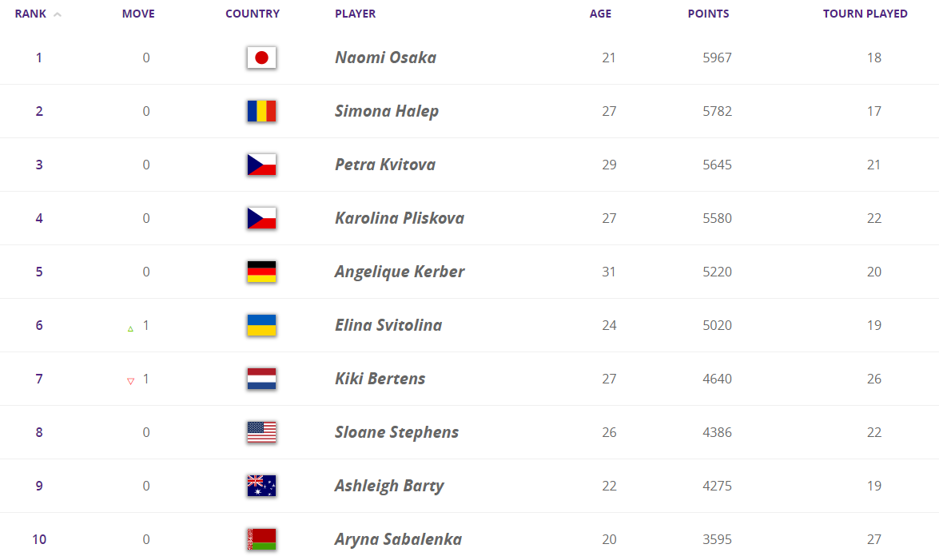Go to Petra Kvitova's profile
The height and width of the screenshot is (560, 939).
[x=385, y=165]
